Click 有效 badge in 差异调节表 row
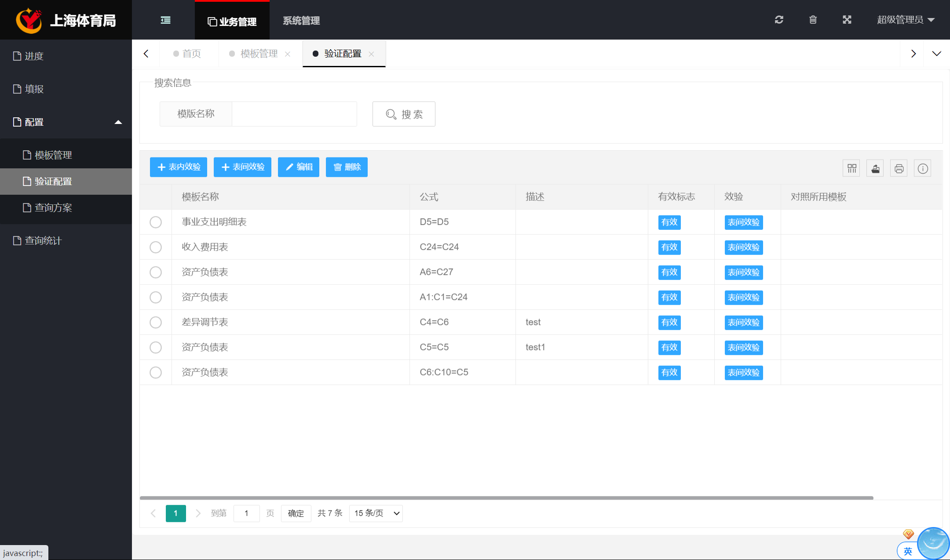 click(x=669, y=323)
